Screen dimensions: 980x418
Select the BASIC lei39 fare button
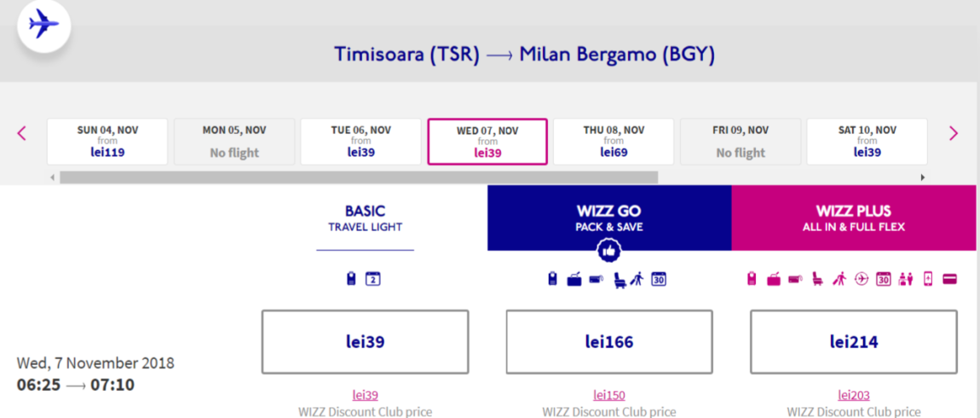365,342
